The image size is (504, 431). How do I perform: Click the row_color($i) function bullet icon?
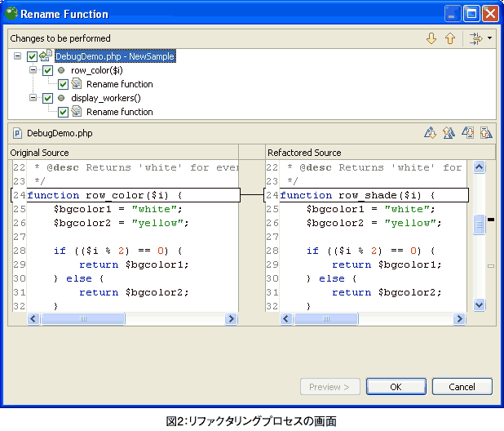pyautogui.click(x=61, y=70)
